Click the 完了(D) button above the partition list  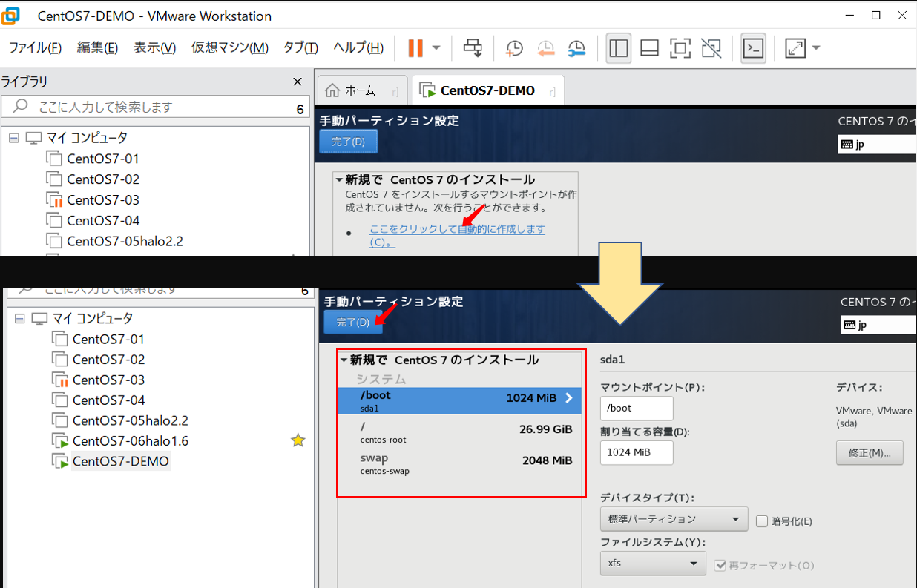[353, 322]
